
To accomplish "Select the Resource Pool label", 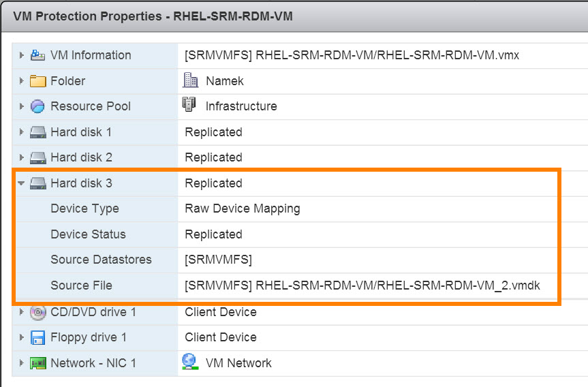I will pyautogui.click(x=91, y=106).
